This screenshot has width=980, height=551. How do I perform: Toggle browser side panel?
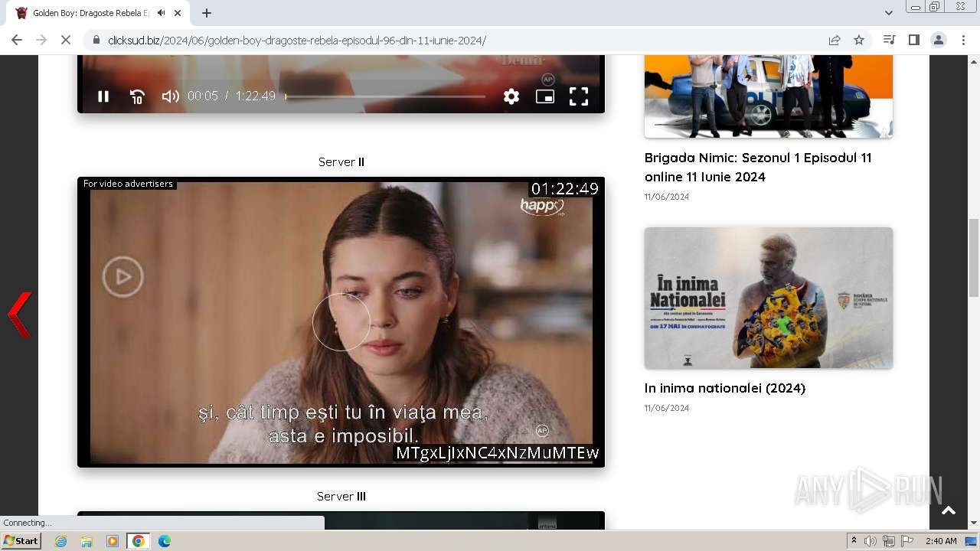(913, 40)
